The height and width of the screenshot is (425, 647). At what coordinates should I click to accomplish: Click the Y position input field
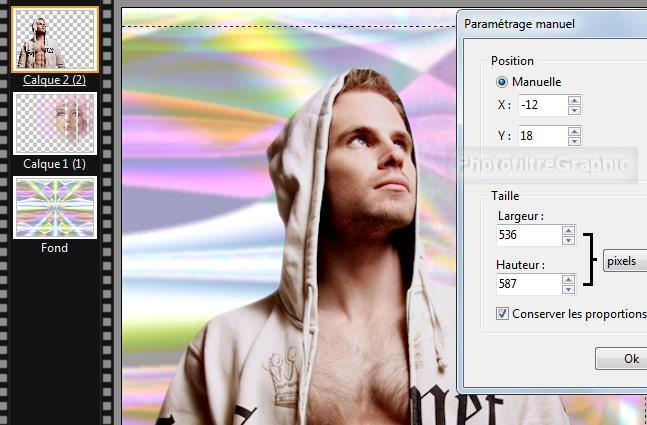point(541,136)
